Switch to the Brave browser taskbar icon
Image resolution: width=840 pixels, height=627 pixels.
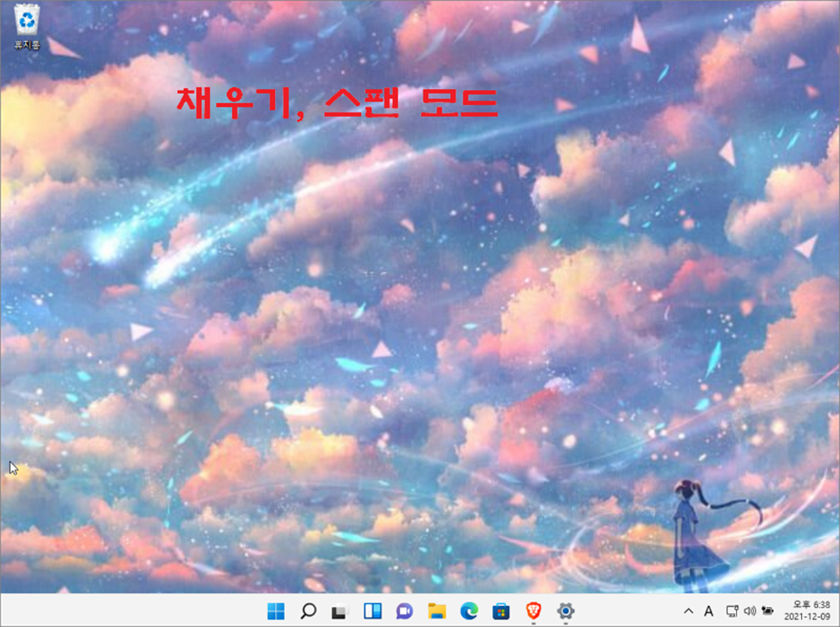click(x=534, y=611)
